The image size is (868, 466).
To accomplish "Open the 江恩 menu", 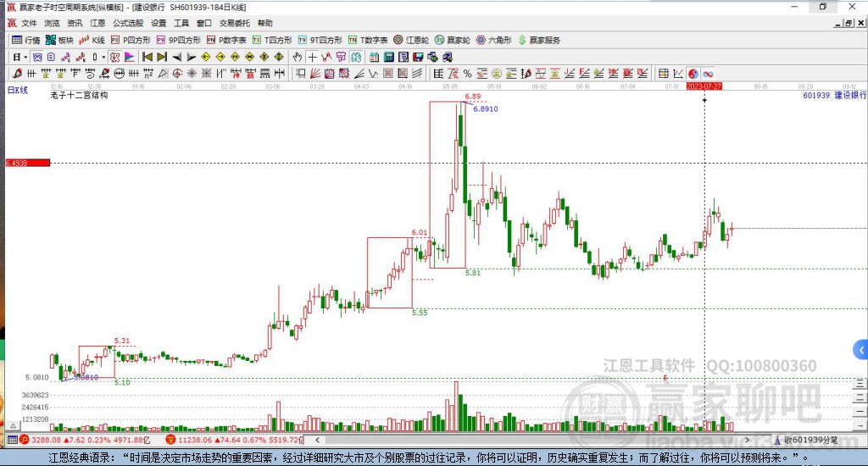I will click(x=97, y=23).
